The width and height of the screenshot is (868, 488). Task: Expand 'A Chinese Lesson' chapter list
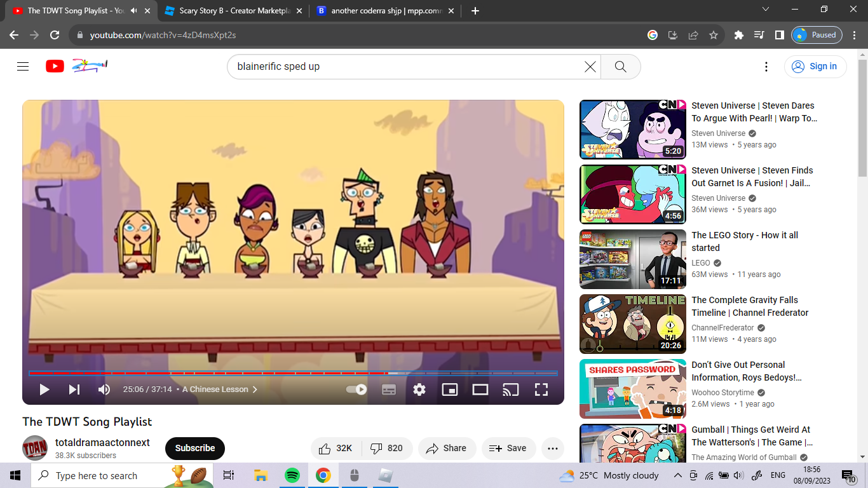pyautogui.click(x=220, y=390)
